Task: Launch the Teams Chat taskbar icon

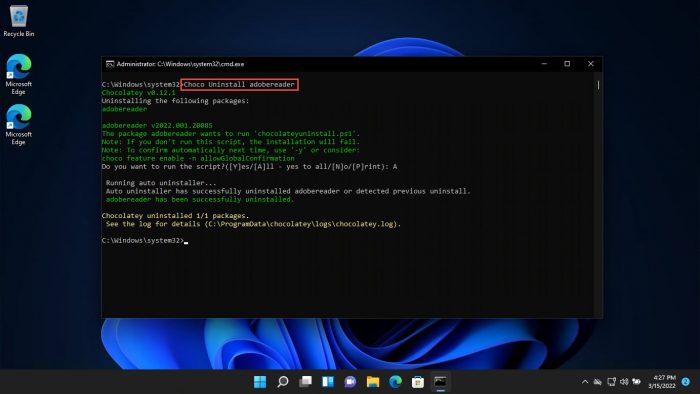Action: 350,382
